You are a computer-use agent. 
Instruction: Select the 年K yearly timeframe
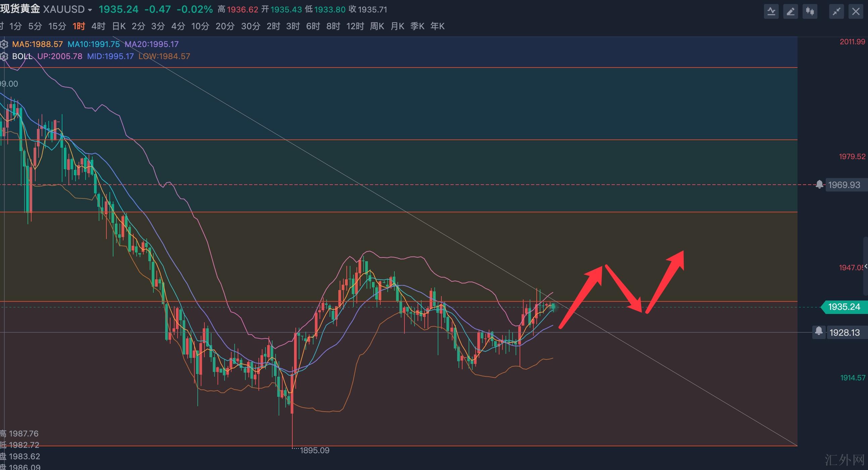(x=437, y=26)
